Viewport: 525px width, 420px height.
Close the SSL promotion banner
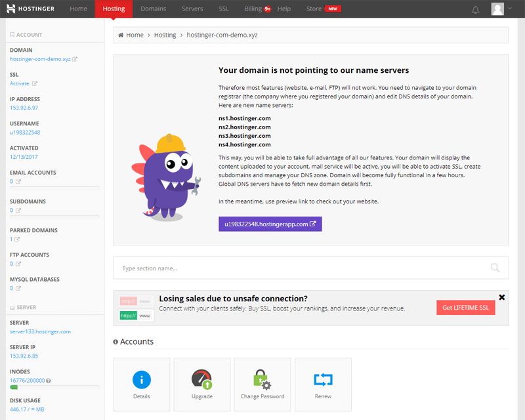tap(502, 297)
